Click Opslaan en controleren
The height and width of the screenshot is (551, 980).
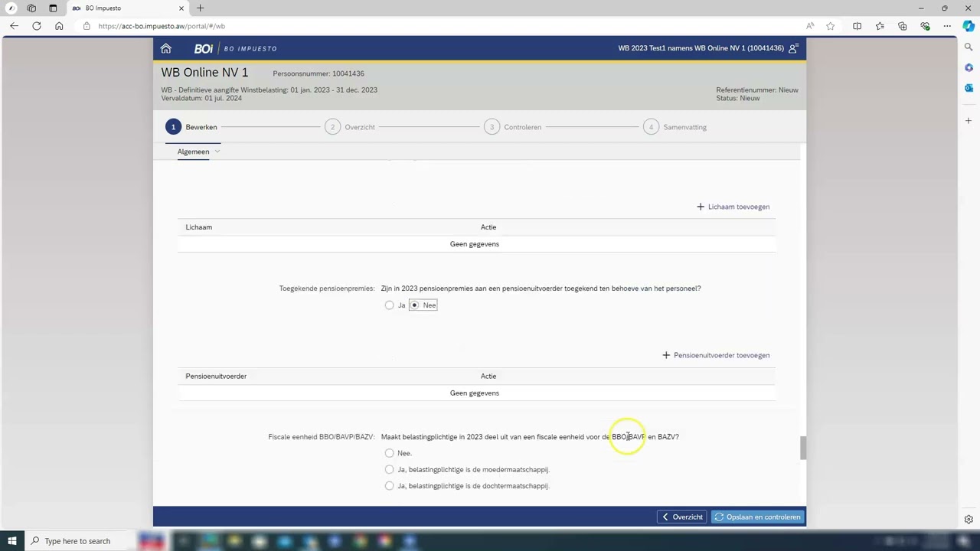point(757,517)
